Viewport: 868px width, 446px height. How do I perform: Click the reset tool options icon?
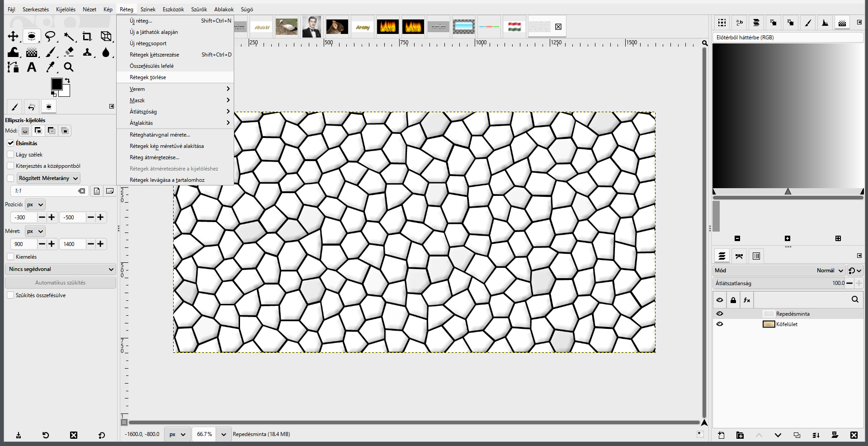click(102, 435)
